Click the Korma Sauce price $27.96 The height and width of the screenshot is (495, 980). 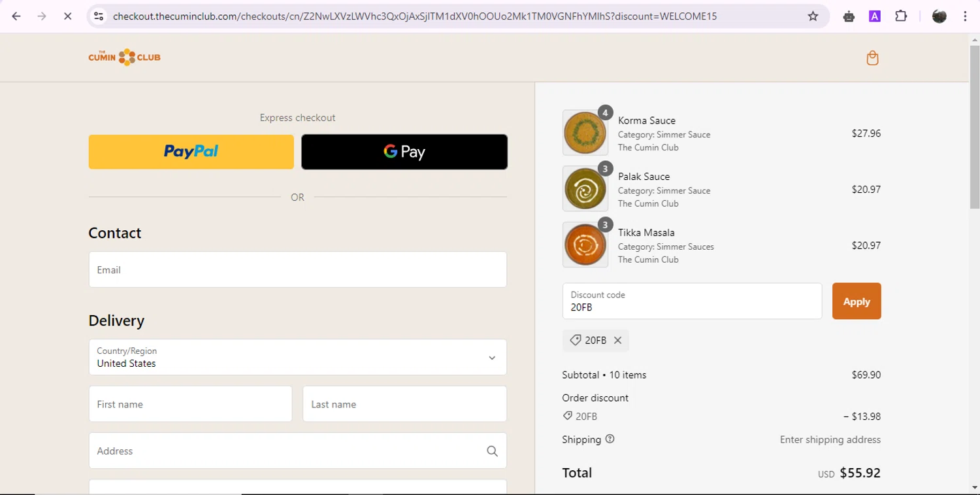click(866, 133)
